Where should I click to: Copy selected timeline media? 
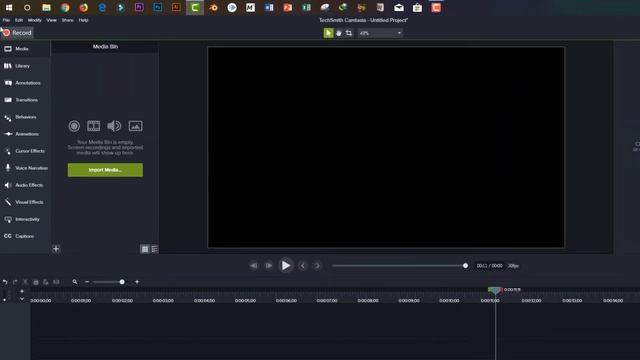pos(36,282)
